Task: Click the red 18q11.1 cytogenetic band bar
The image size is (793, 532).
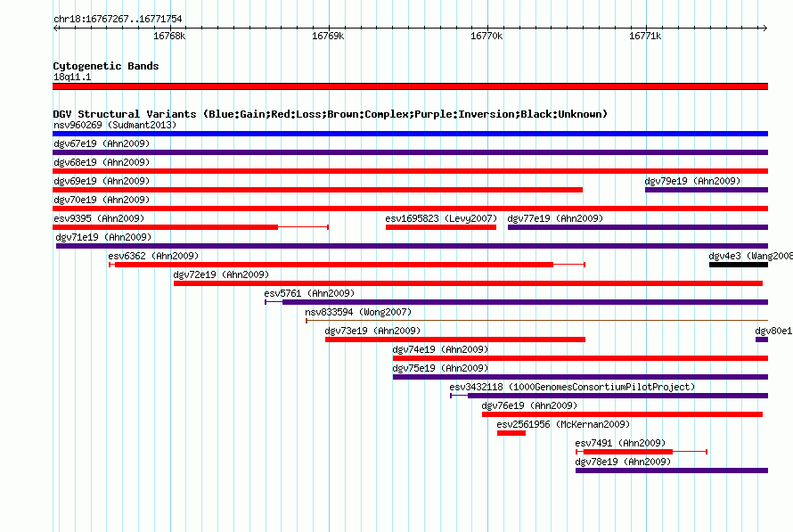Action: pyautogui.click(x=410, y=86)
